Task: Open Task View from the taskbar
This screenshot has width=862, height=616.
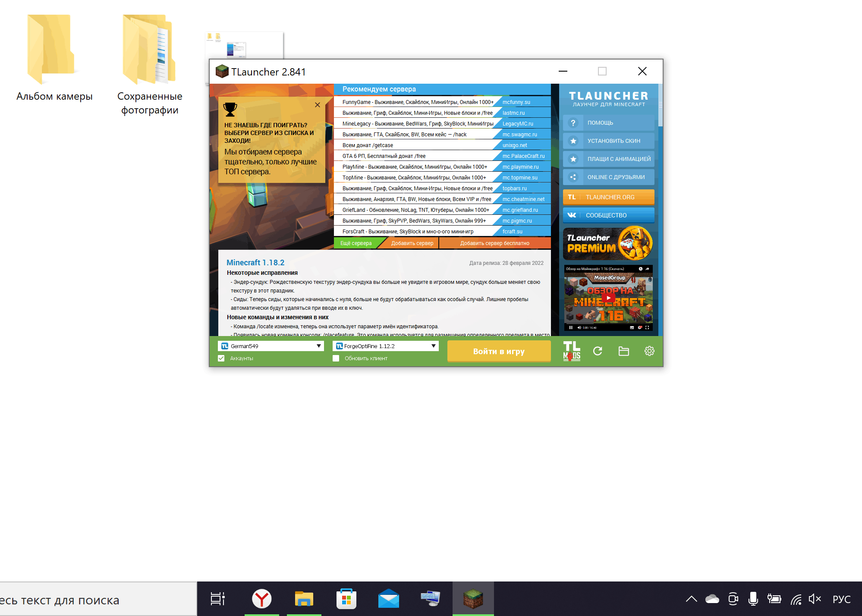Action: [x=218, y=599]
